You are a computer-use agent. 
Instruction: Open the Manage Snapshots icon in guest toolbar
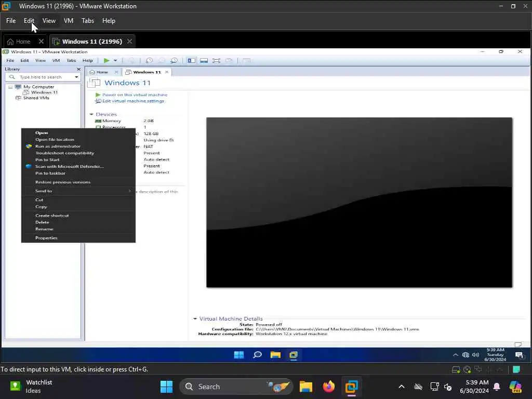pos(174,60)
